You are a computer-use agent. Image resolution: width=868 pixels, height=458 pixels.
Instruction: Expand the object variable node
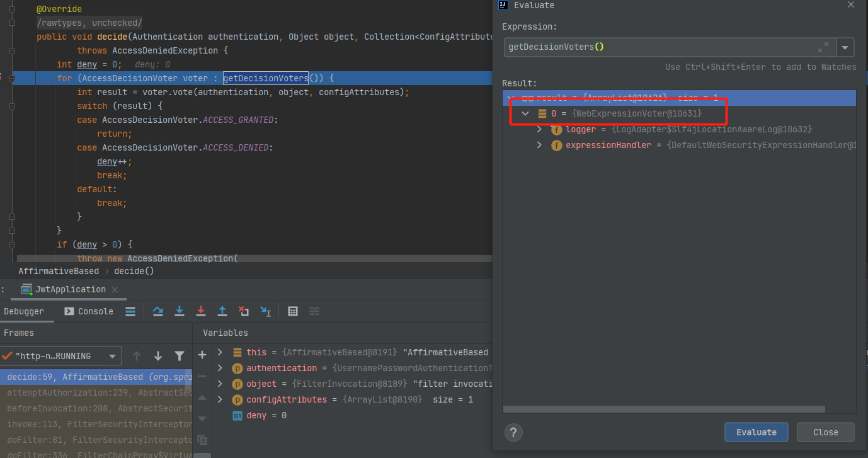click(220, 384)
